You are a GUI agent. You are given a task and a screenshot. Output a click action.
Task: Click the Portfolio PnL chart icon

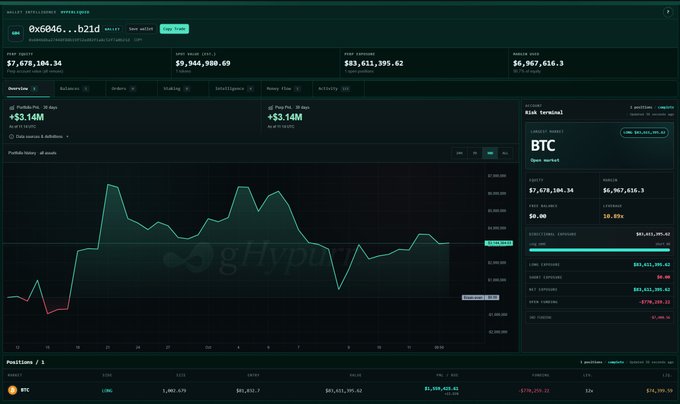click(12, 108)
